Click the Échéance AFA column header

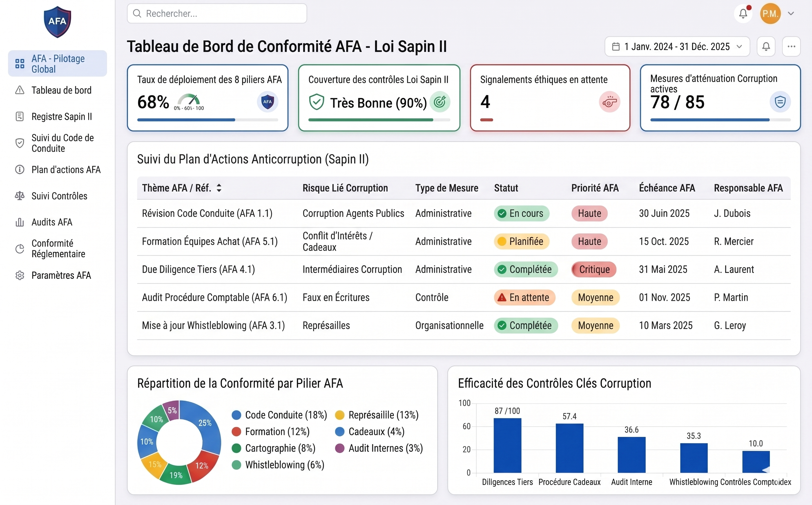tap(667, 188)
